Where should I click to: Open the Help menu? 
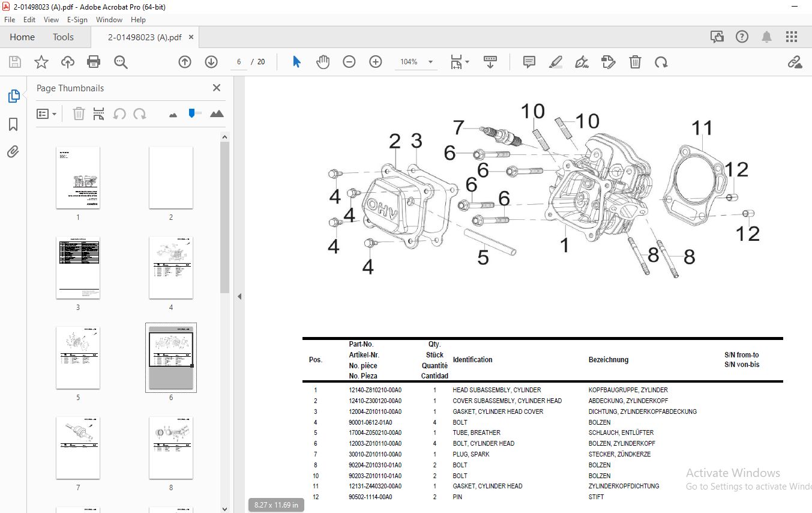click(138, 20)
